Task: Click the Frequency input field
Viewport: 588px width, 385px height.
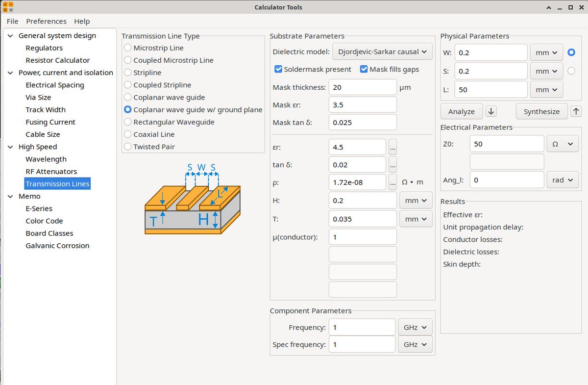Action: [362, 327]
